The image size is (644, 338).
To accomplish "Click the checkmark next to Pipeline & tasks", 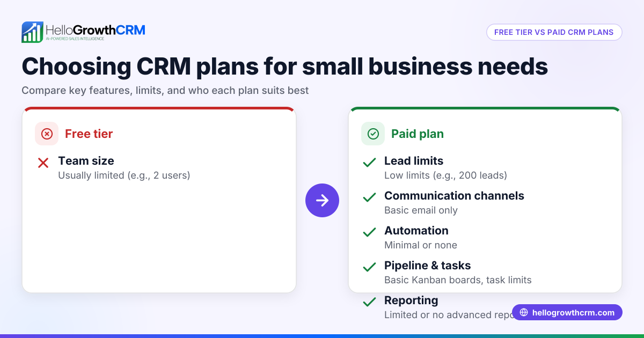I will coord(369,267).
